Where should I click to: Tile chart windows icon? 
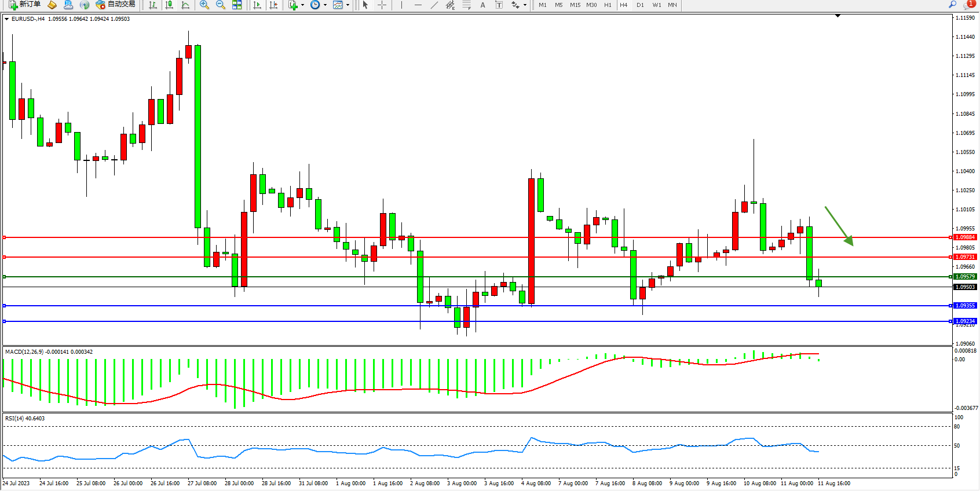237,5
